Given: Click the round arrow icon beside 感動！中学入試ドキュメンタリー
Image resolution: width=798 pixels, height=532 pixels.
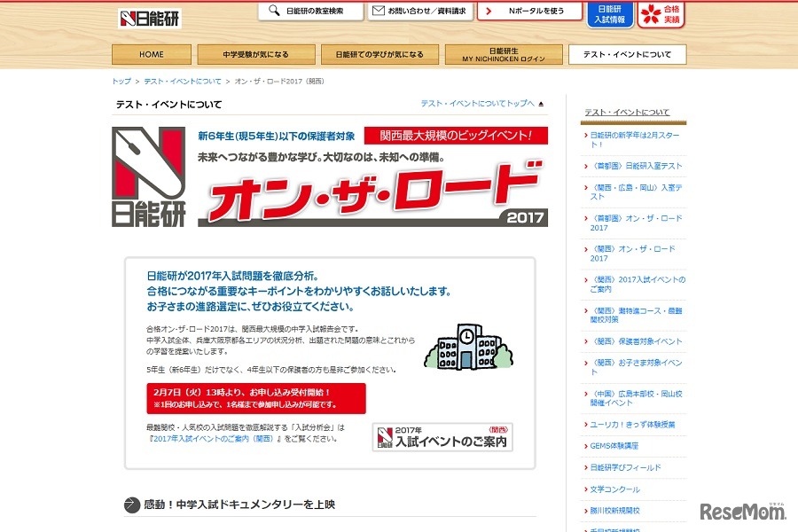Looking at the screenshot, I should 132,505.
